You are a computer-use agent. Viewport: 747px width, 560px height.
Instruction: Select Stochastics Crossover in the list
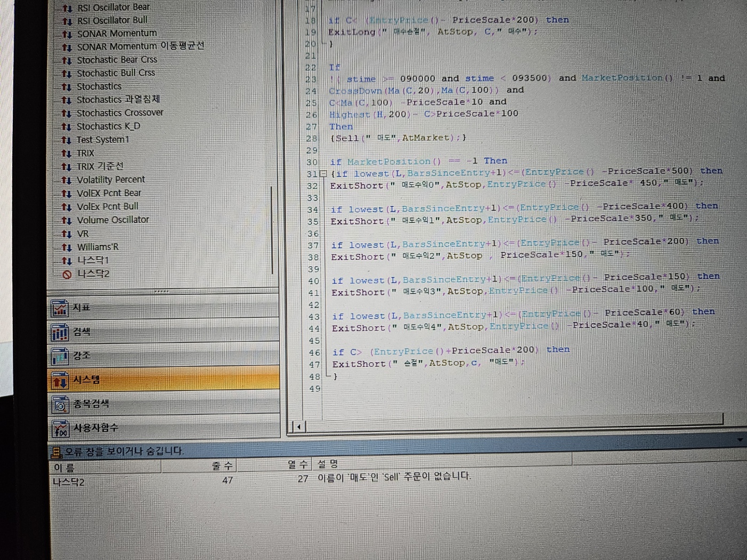(x=120, y=113)
